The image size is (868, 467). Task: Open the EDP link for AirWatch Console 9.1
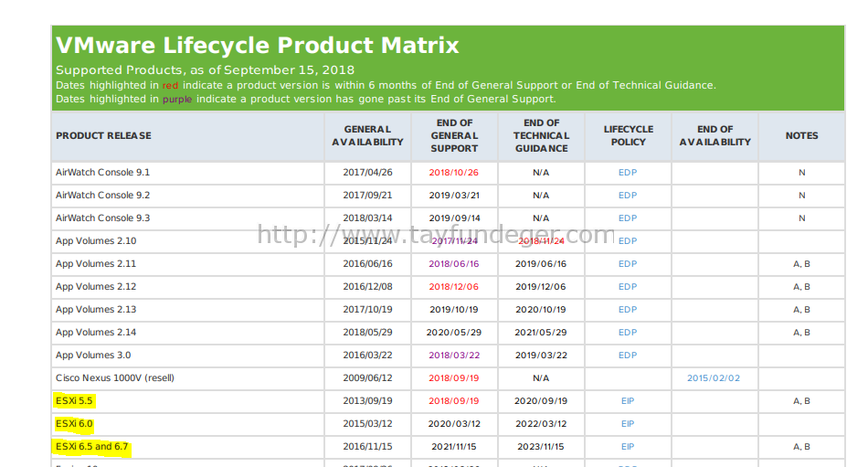click(x=627, y=173)
